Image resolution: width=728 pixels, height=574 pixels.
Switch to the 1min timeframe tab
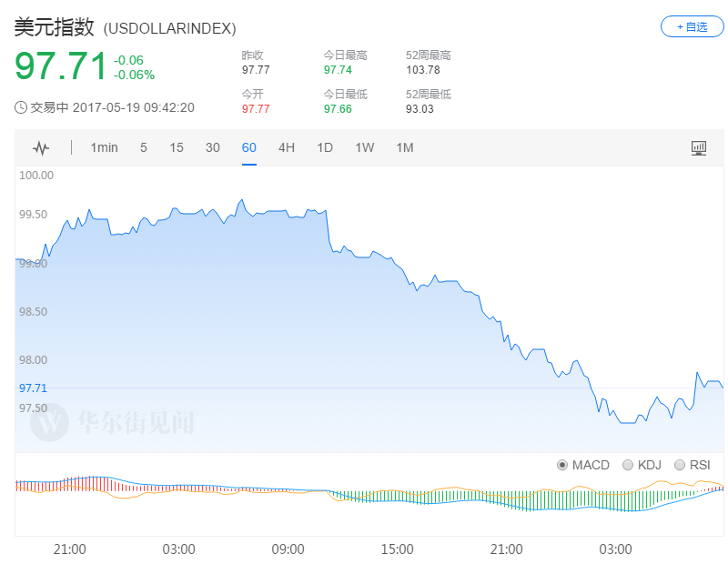click(x=104, y=148)
